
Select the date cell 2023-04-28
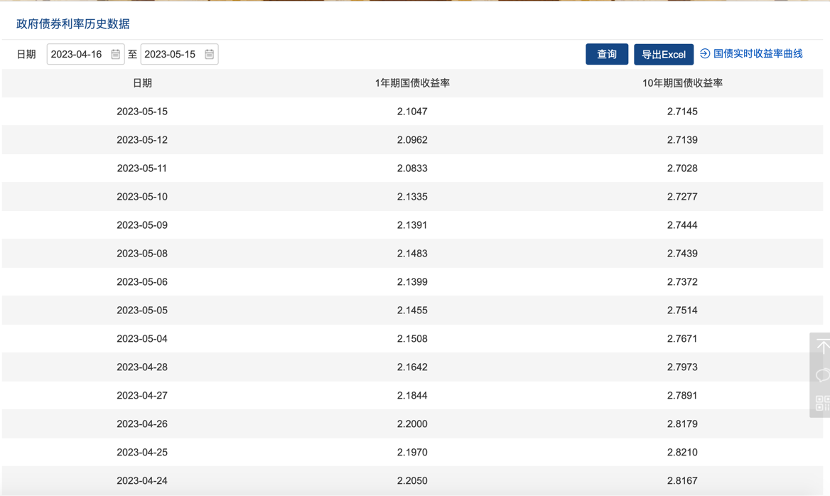(x=142, y=367)
